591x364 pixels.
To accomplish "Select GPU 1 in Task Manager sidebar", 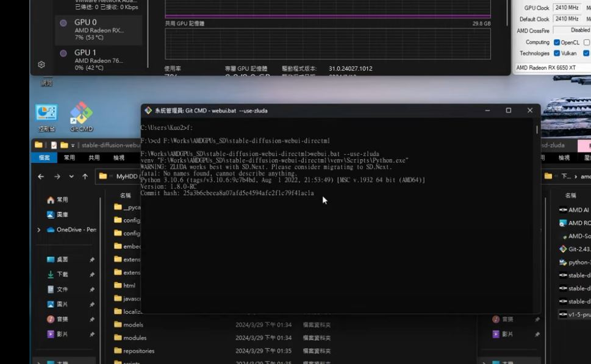I will (99, 60).
